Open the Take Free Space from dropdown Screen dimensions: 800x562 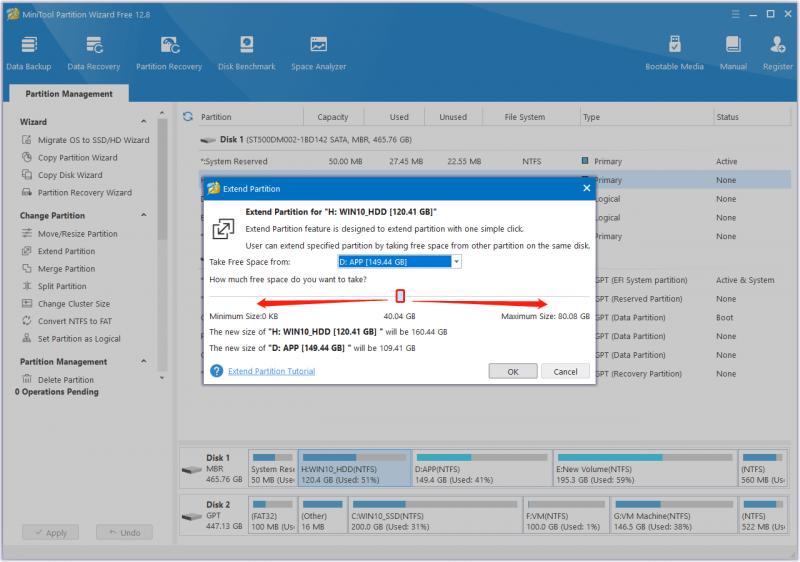point(399,262)
